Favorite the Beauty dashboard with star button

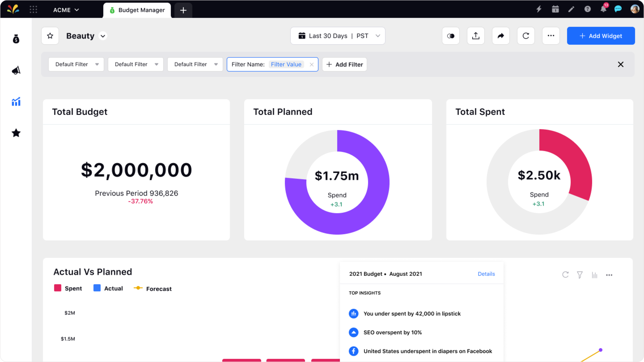click(x=50, y=36)
